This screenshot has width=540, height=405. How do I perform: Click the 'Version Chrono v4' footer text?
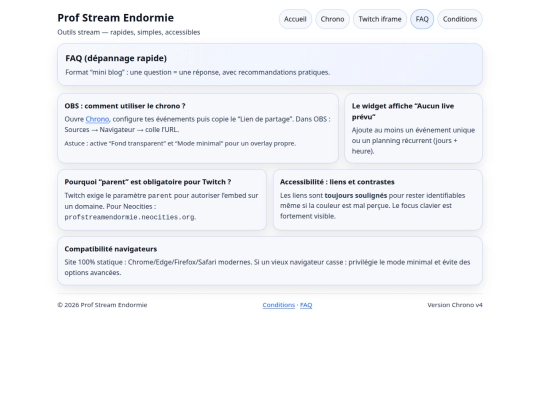455,305
